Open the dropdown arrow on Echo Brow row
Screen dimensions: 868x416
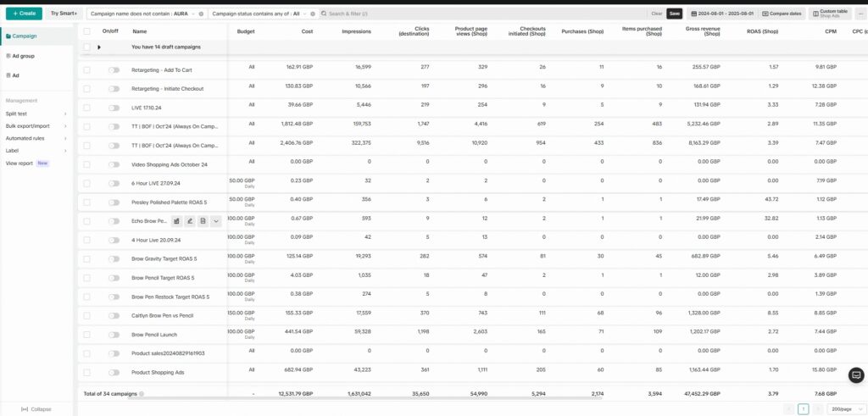click(x=216, y=221)
